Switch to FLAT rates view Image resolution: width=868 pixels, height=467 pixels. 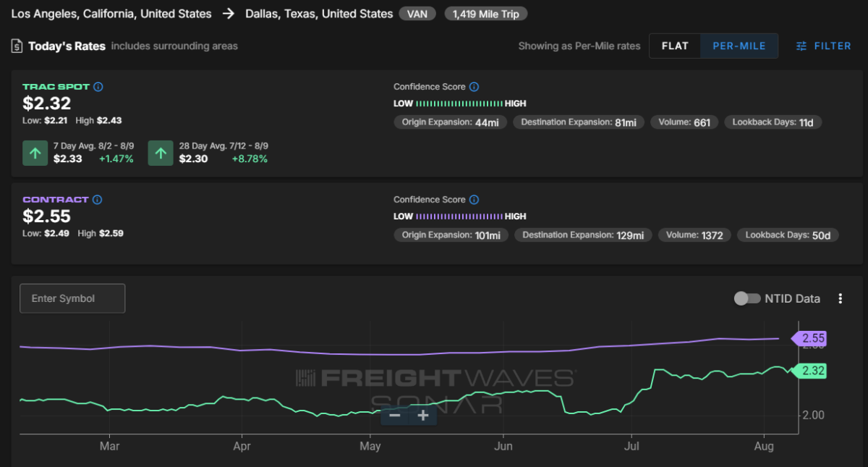pos(675,46)
